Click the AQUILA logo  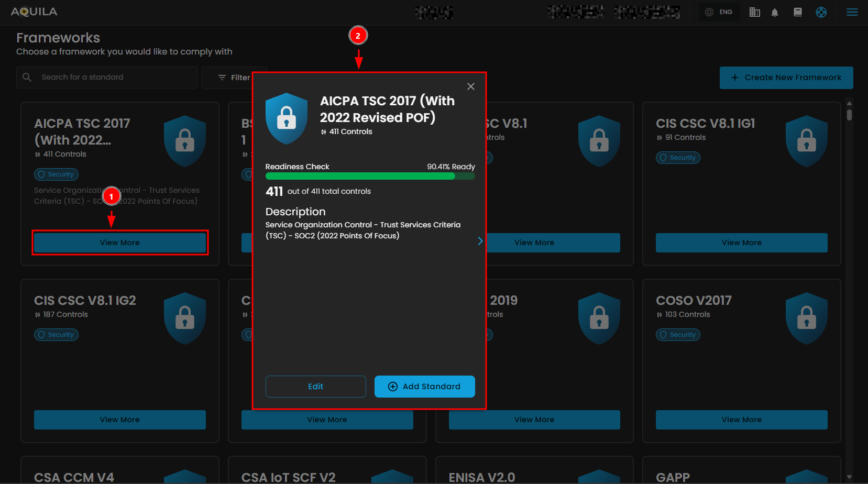pos(34,12)
